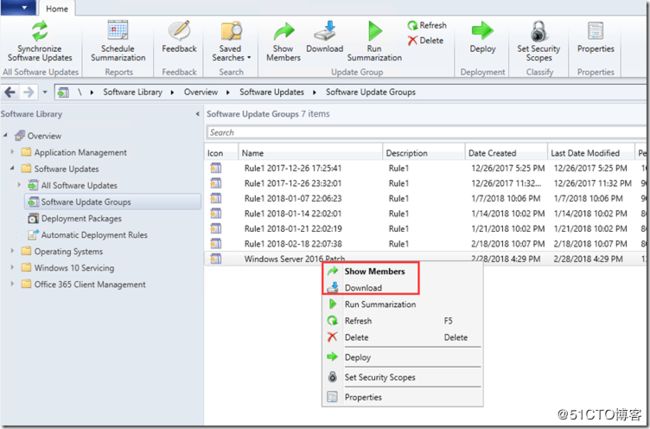Screen dimensions: 650x429
Task: Expand Operating Systems node
Action: [x=12, y=251]
